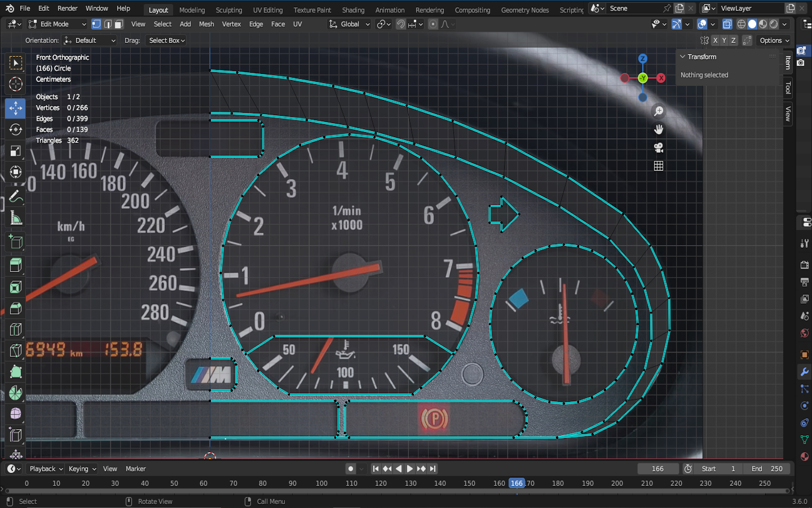Open the Render properties tab icon
This screenshot has height=508, width=812.
(x=805, y=265)
